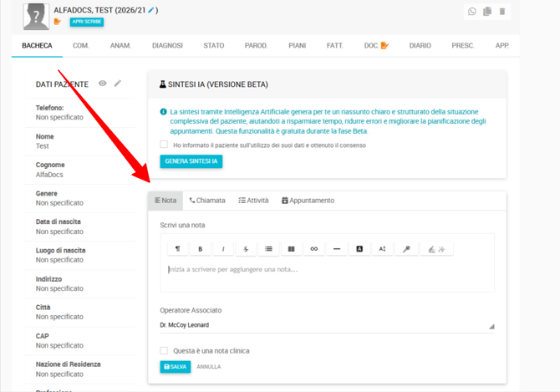Insert a table in the note editor

coord(291,249)
